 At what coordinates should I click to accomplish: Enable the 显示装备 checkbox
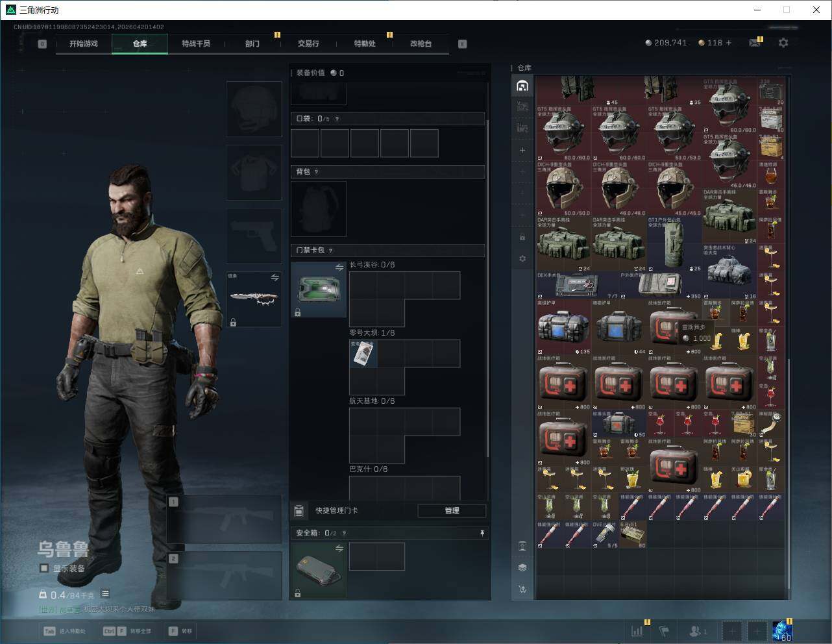click(44, 568)
